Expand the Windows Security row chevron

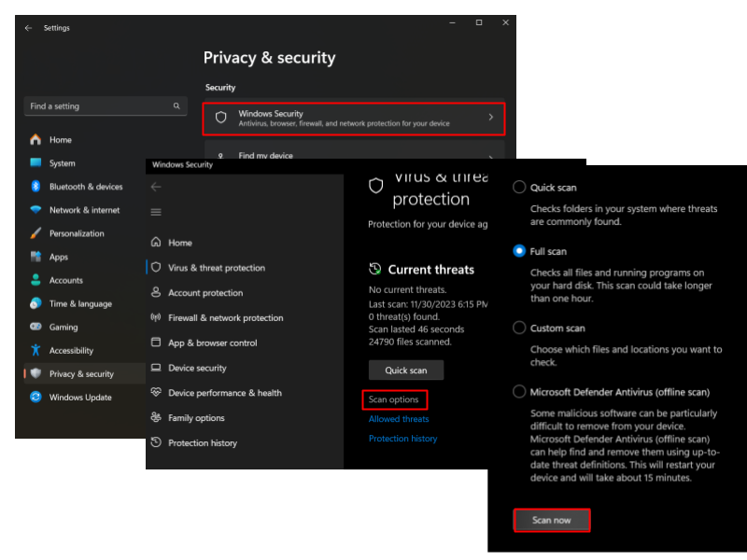tap(491, 118)
